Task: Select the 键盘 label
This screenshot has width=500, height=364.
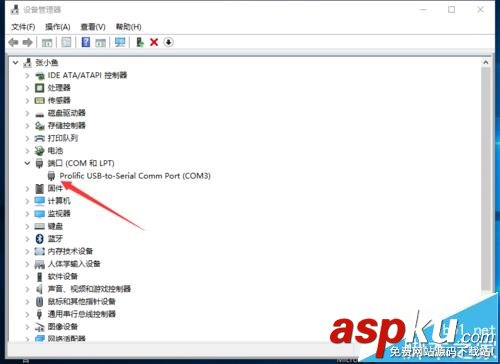Action: click(x=55, y=226)
